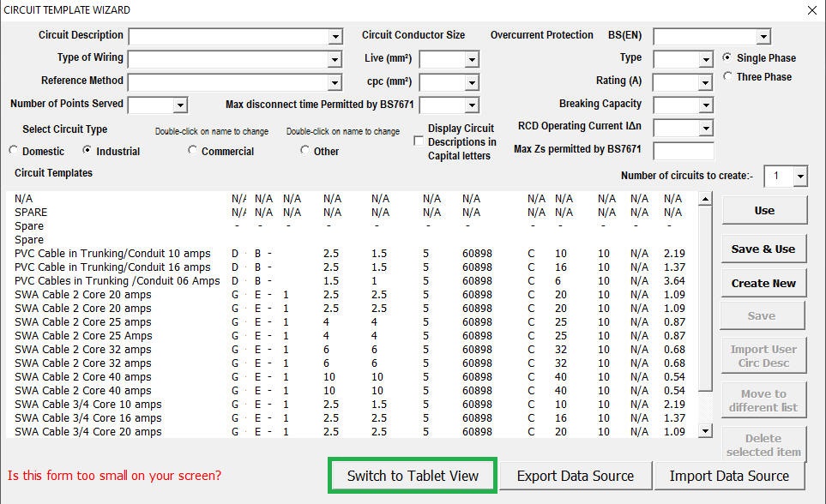The width and height of the screenshot is (826, 504).
Task: Enable Display Circuit Descriptions in Capital letters
Action: (x=419, y=141)
